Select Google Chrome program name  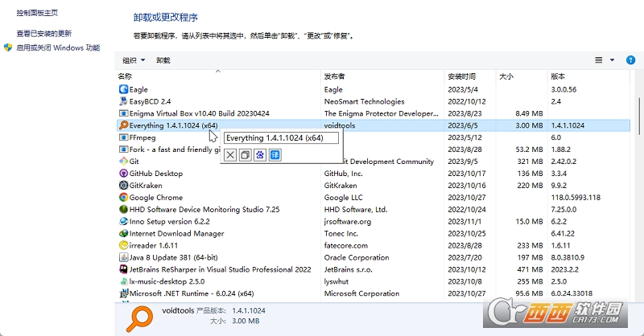pyautogui.click(x=155, y=197)
